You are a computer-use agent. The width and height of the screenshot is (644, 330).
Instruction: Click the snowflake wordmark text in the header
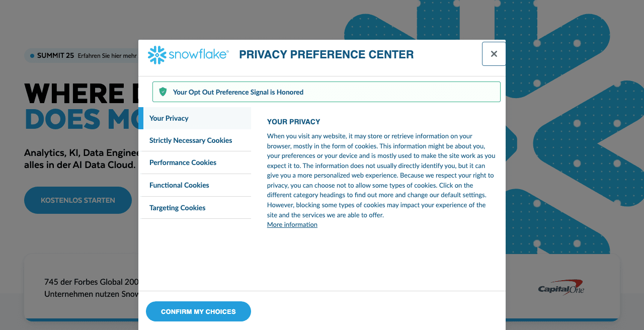click(199, 54)
